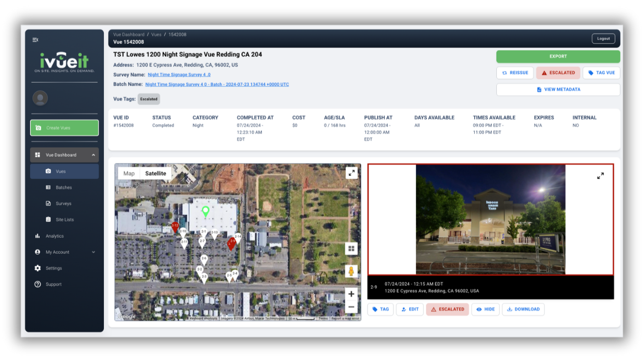Click the Logout button
644x362 pixels.
(603, 39)
